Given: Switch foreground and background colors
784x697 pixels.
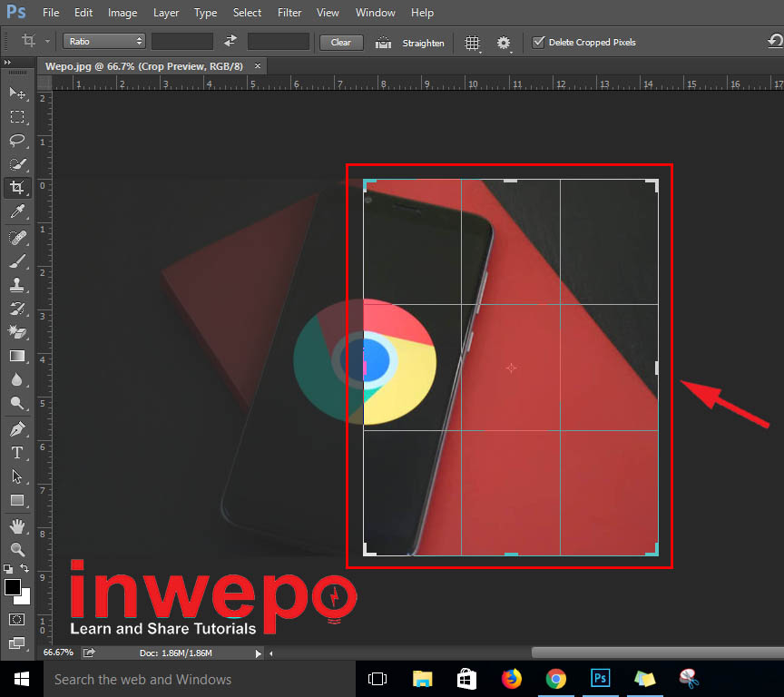Looking at the screenshot, I should 25,569.
